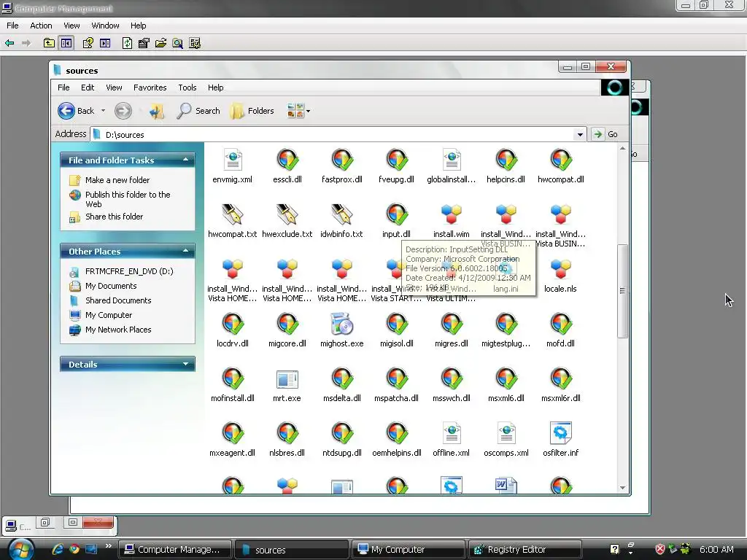This screenshot has width=747, height=560.
Task: Select the oscomps.xml file icon
Action: click(x=506, y=433)
